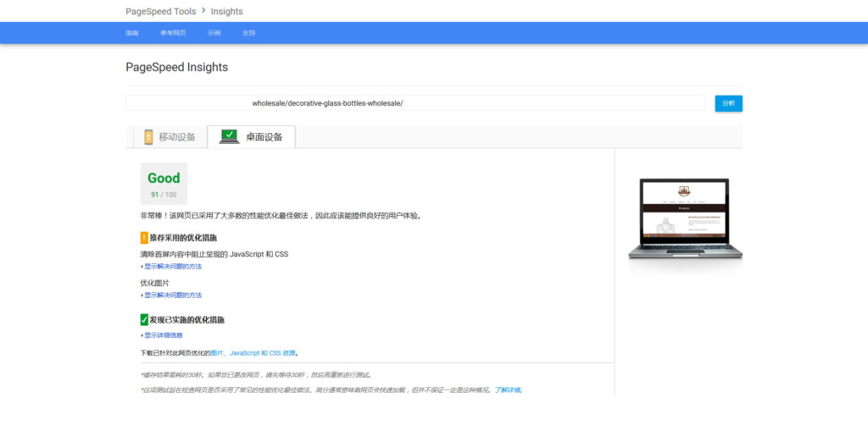Download optimized 图片、JavaScript 和 CSS 资源 link

(253, 353)
